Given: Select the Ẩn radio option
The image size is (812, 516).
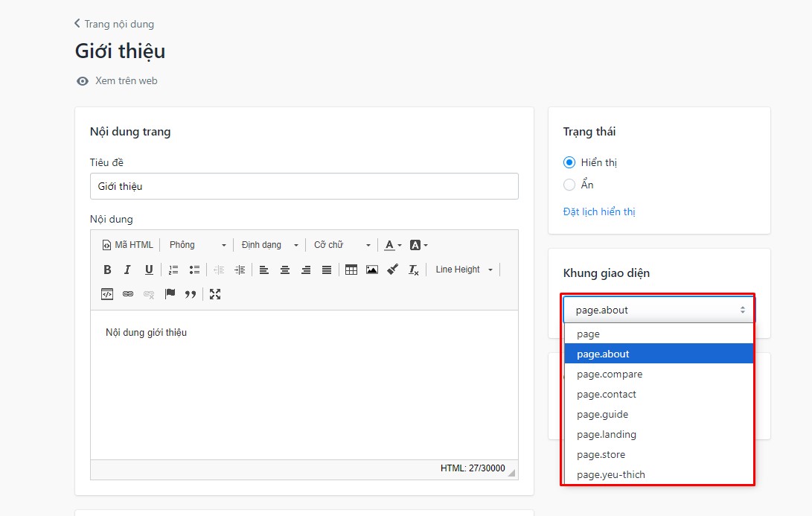Looking at the screenshot, I should [x=569, y=185].
